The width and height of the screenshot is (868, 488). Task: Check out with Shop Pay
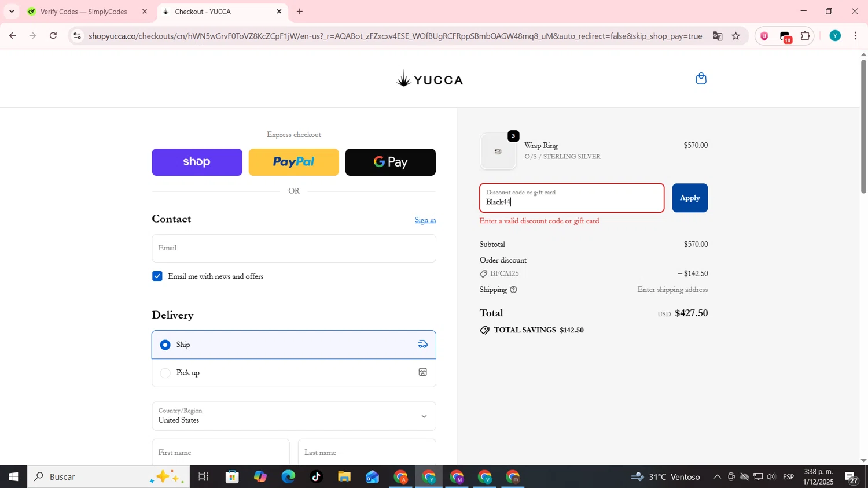pyautogui.click(x=197, y=162)
